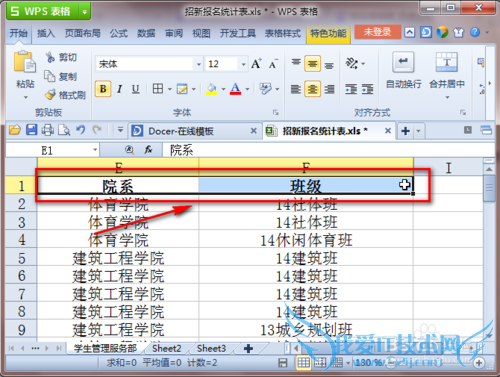Click 合并居中 merge and center button
The width and height of the screenshot is (500, 377).
click(x=447, y=75)
